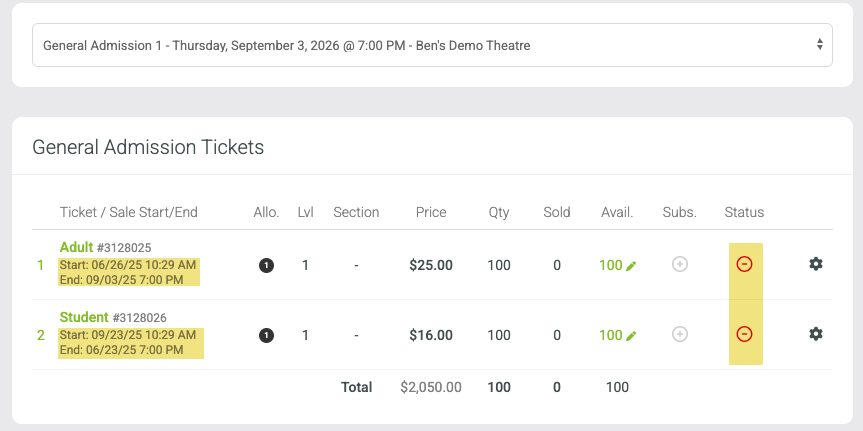Add subscription plus icon for Student ticket
Screen dimensions: 863x431
pos(680,334)
